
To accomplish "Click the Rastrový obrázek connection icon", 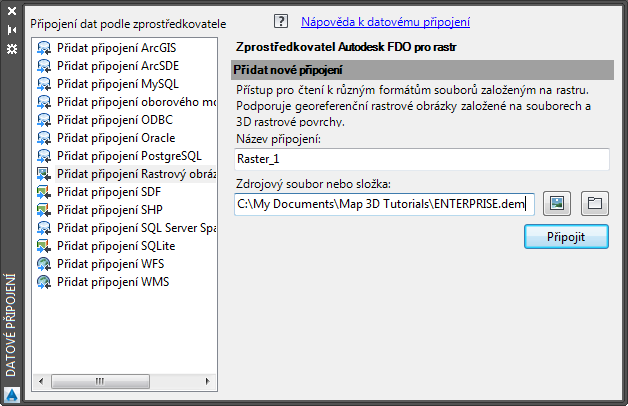I will [44, 174].
